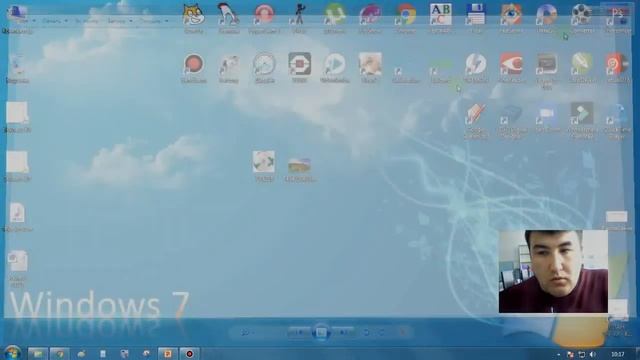Viewport: 640px width, 360px height.
Task: Open the pink circular icon in top row
Action: (x=264, y=16)
